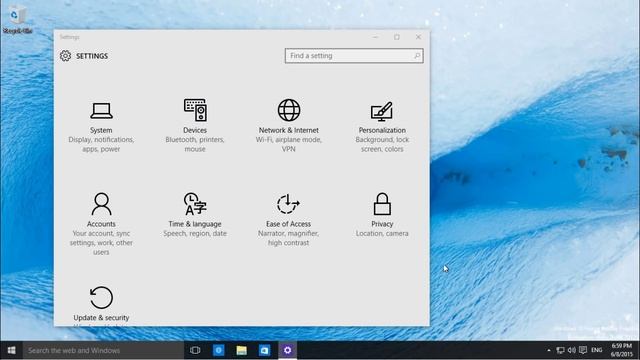
Task: Click the "Ease of Access" label text
Action: coord(288,224)
